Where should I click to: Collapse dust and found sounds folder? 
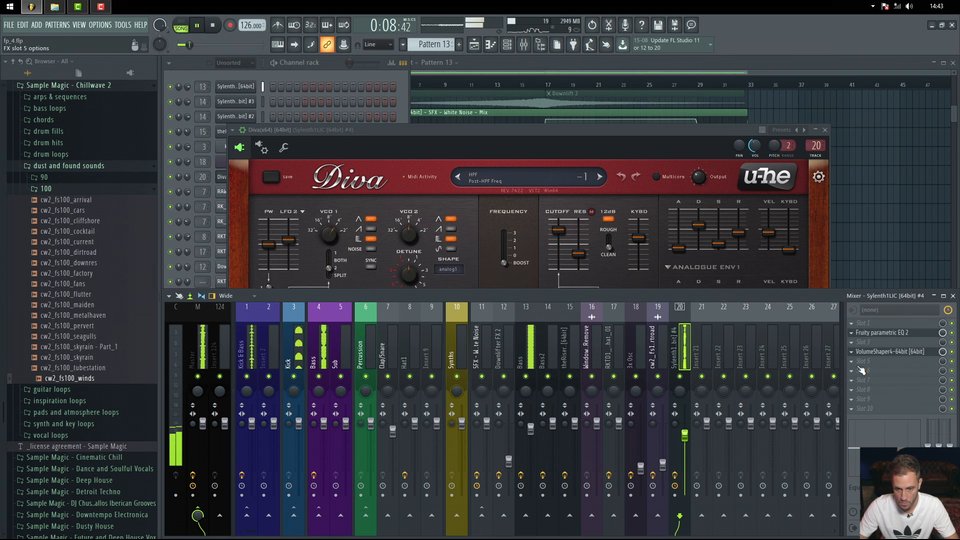(x=69, y=165)
